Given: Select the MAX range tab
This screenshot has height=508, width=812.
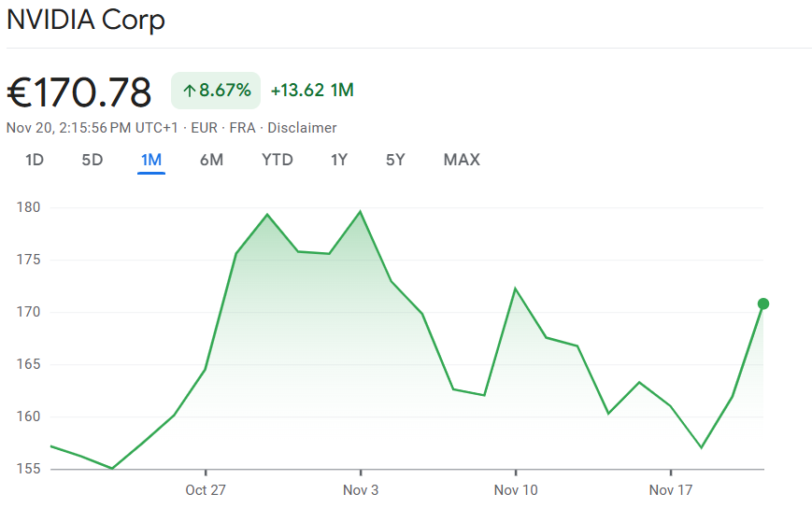Looking at the screenshot, I should tap(462, 160).
